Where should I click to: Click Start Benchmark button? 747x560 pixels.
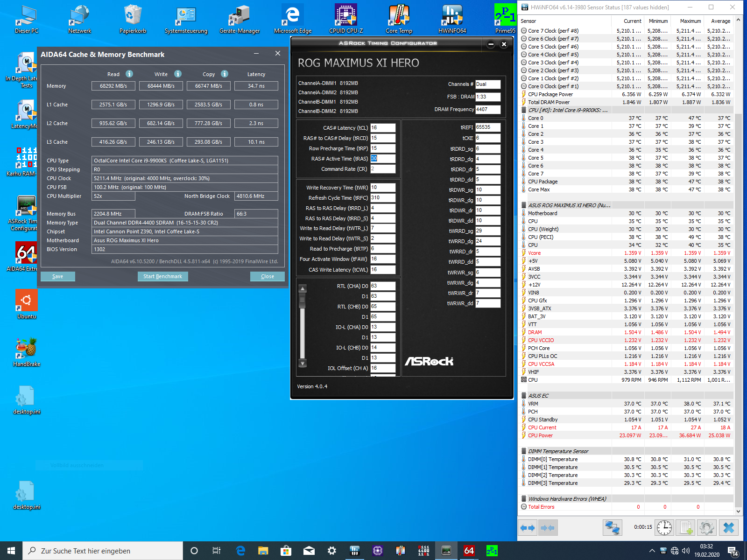click(163, 276)
